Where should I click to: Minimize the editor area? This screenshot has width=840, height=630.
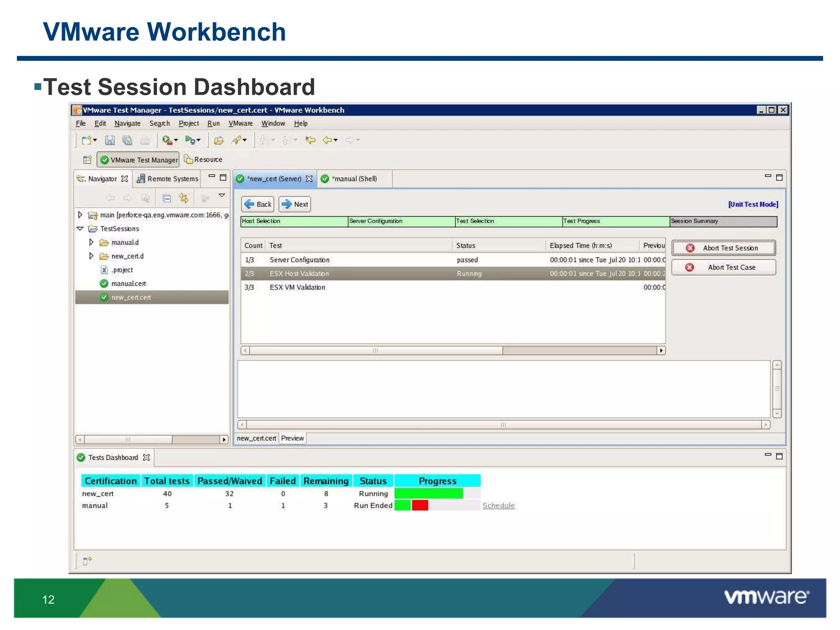point(768,176)
